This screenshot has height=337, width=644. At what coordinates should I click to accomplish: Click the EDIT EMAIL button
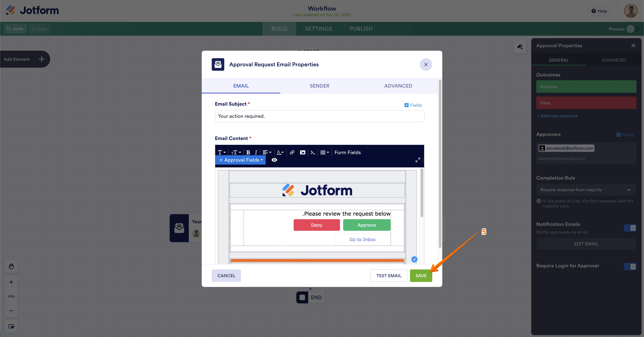(586, 244)
